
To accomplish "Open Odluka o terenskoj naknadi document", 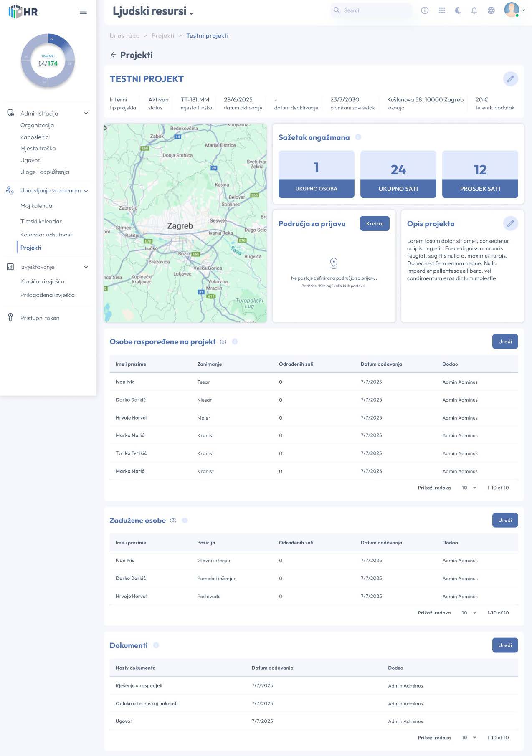I will pos(314,703).
